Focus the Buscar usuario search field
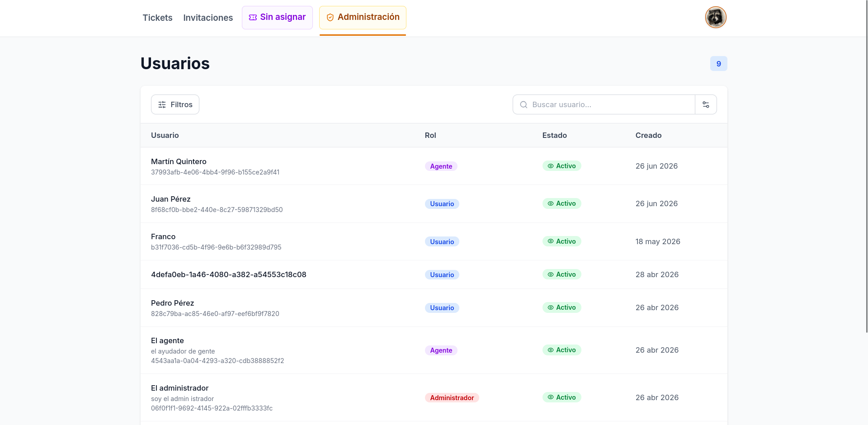 point(604,104)
